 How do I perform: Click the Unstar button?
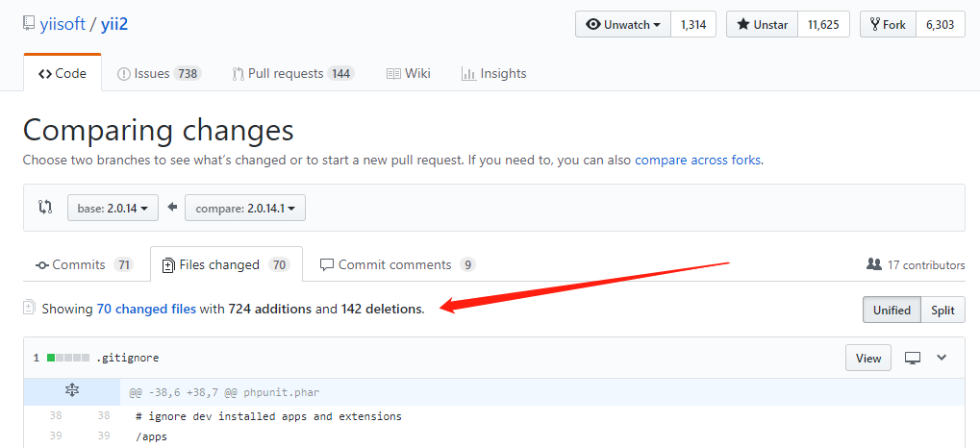tap(762, 25)
